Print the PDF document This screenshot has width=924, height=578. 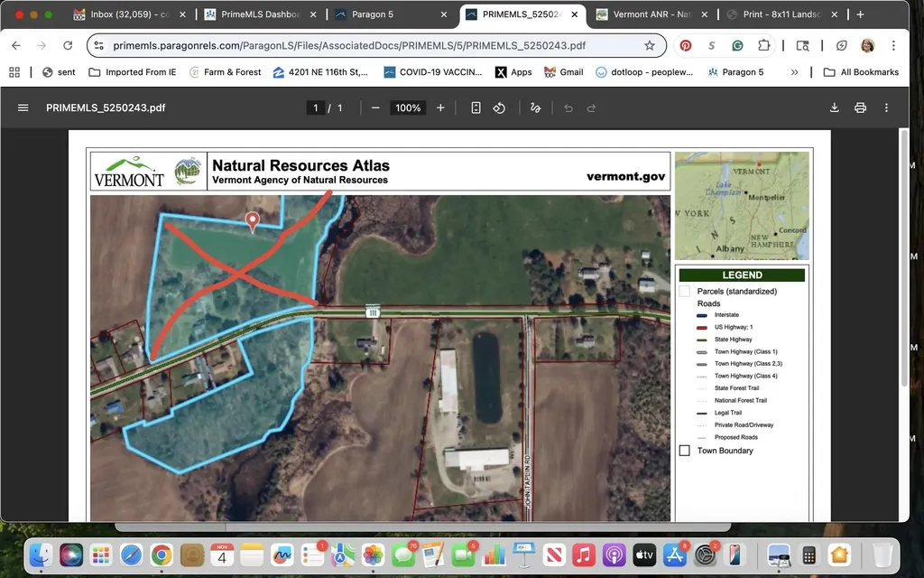point(860,107)
